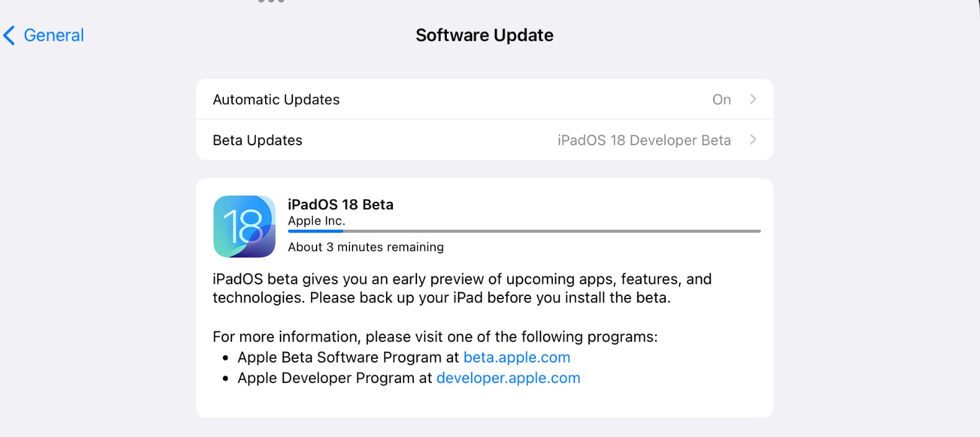Tap the 'Apple Inc.' developer label

(x=317, y=221)
